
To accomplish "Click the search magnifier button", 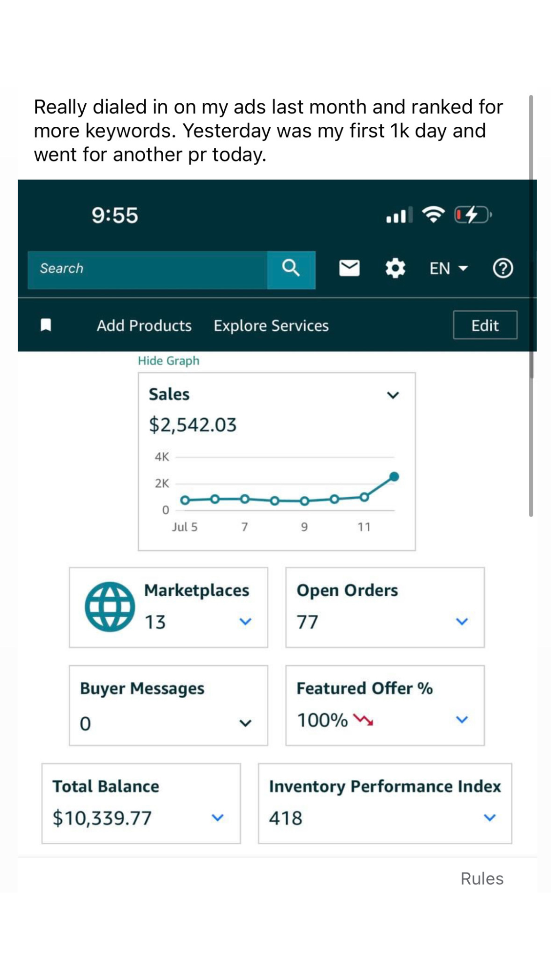I will tap(291, 269).
